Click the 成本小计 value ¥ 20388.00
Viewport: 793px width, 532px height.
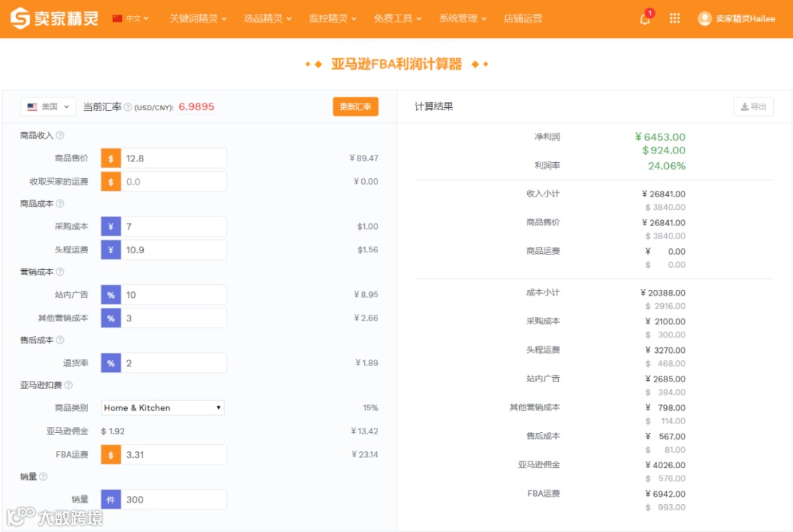663,293
